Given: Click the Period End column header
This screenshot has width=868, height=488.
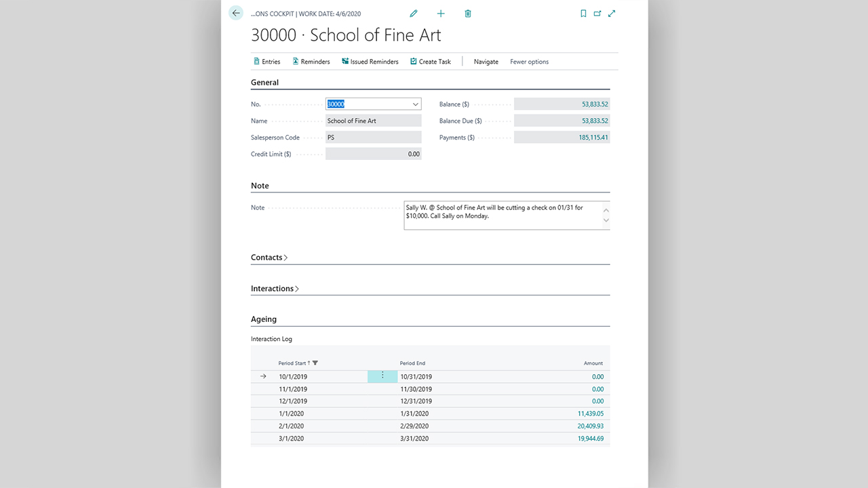Looking at the screenshot, I should [x=412, y=363].
